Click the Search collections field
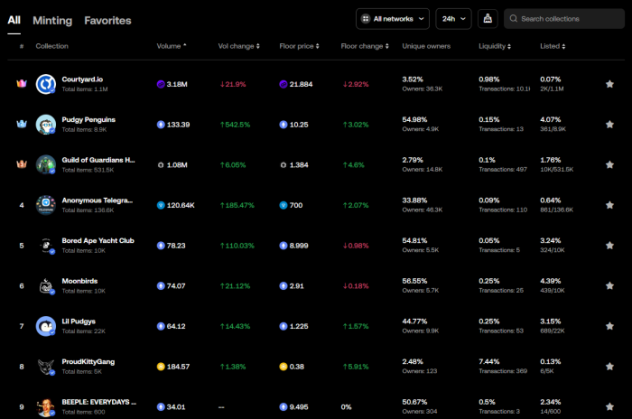Screen dimensions: 632x419 564,19
